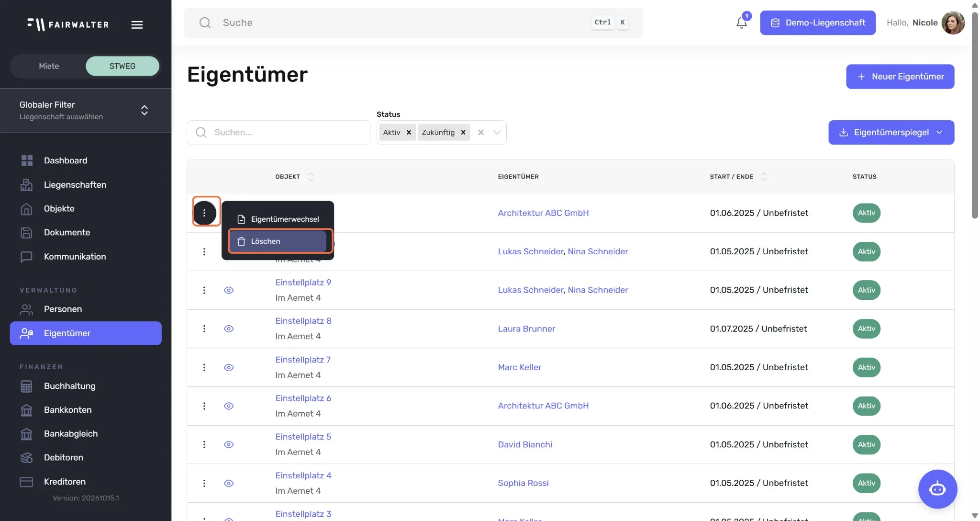
Task: Click Demo-Liegenschaft button
Action: 818,23
